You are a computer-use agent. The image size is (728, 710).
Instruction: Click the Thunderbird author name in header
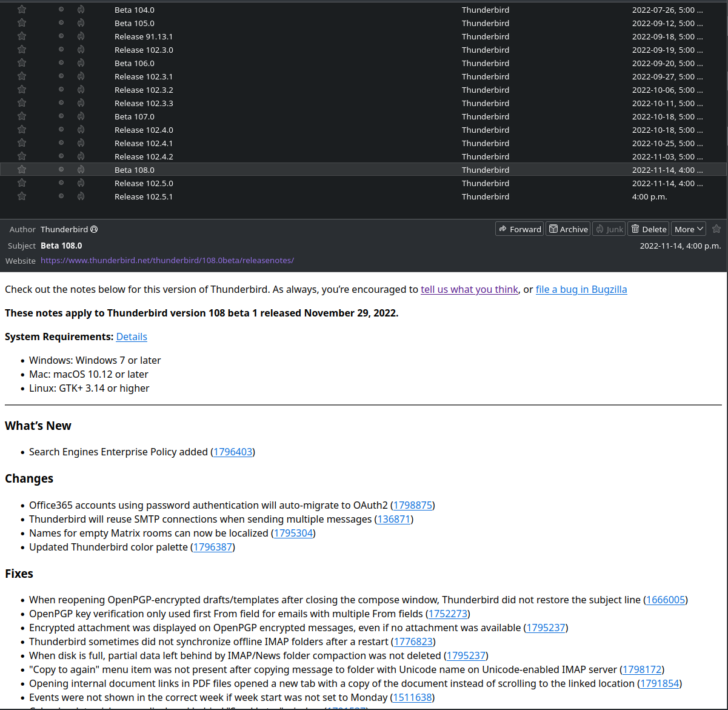tap(64, 229)
